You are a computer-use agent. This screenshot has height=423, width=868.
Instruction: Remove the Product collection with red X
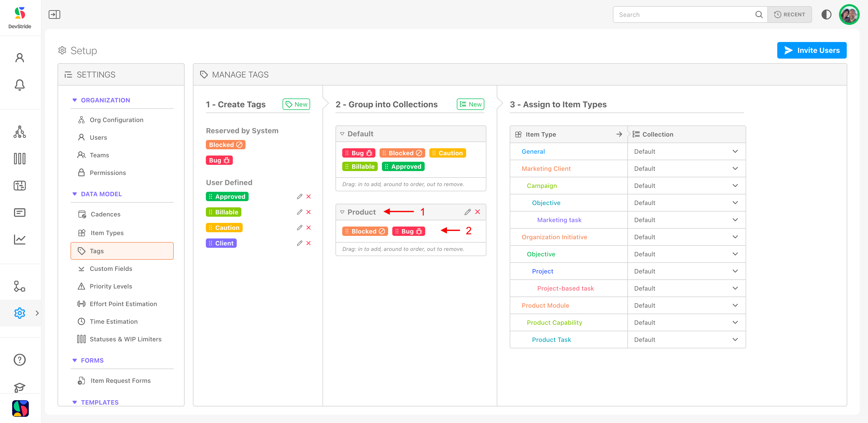click(x=478, y=212)
